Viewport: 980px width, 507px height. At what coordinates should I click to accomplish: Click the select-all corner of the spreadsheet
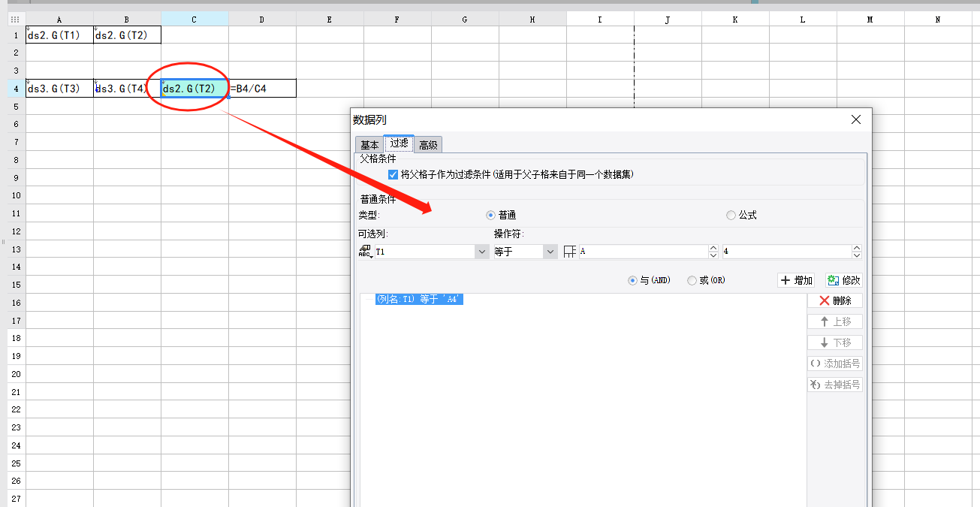16,20
